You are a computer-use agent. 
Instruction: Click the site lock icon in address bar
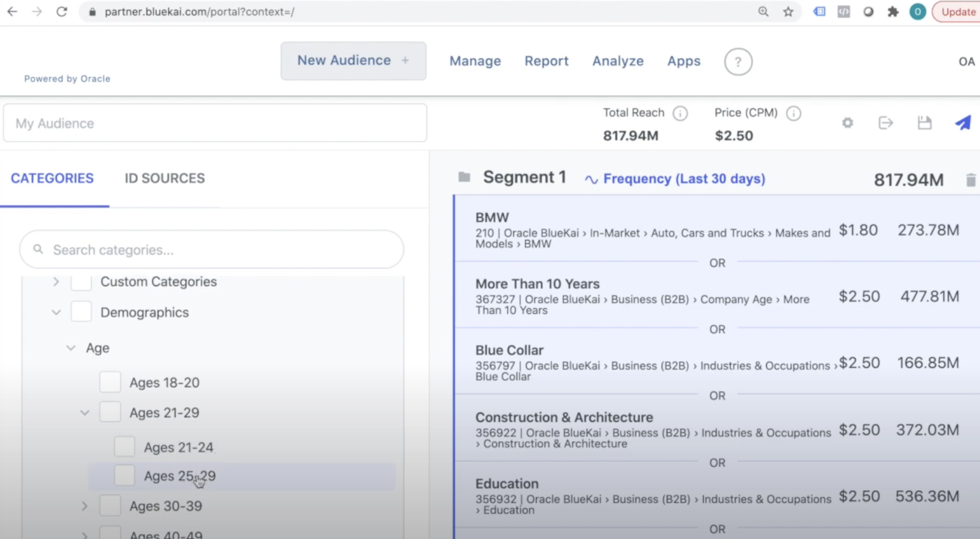tap(92, 11)
